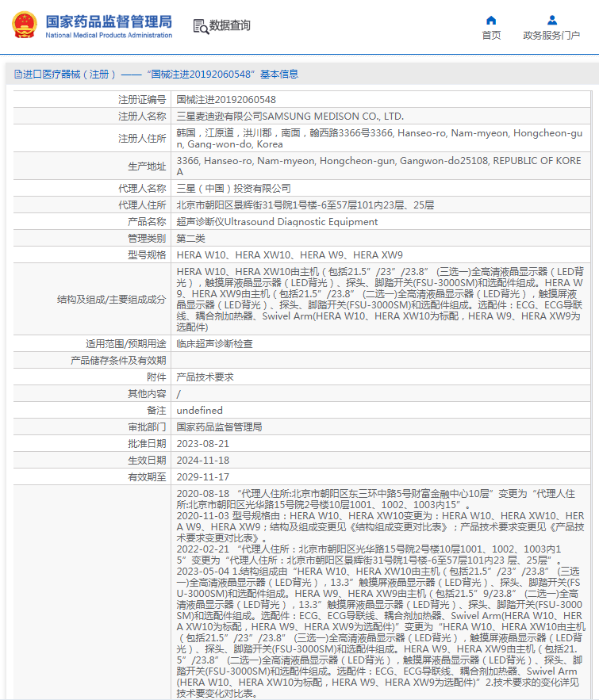
Task: Select effective date 2024-11-18
Action: [x=203, y=461]
